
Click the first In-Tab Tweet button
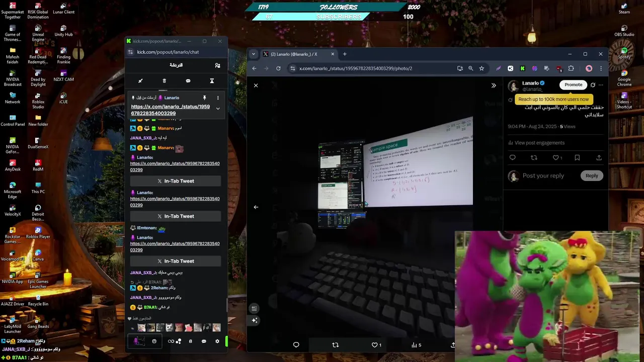176,181
